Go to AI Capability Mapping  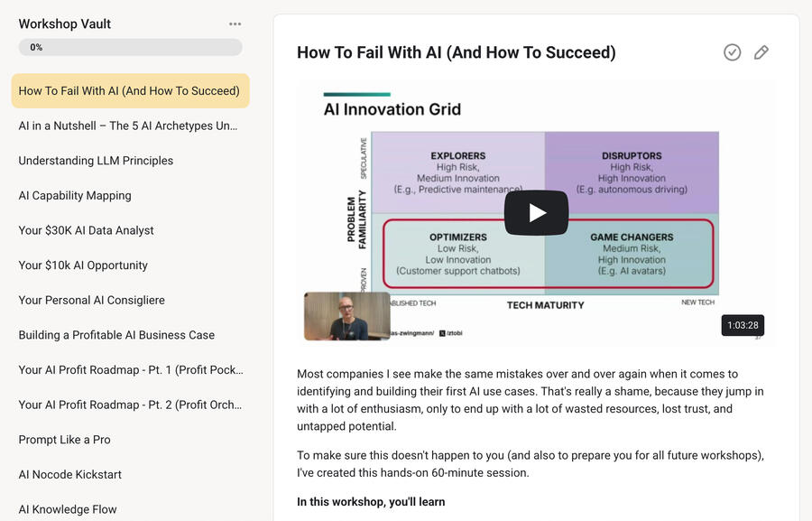(x=75, y=195)
